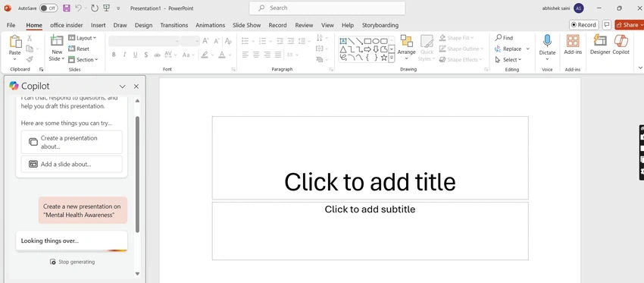Open the Storyboarding tab
Image resolution: width=644 pixels, height=283 pixels.
pos(380,25)
